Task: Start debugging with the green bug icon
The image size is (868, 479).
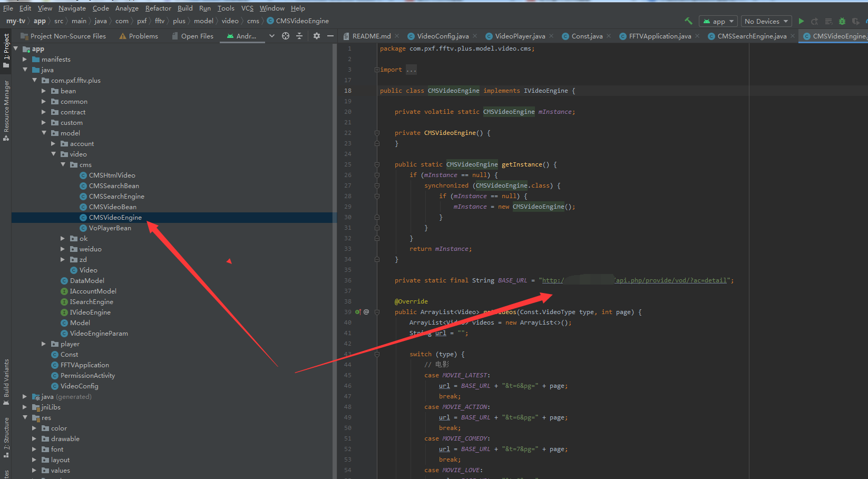Action: (x=842, y=21)
